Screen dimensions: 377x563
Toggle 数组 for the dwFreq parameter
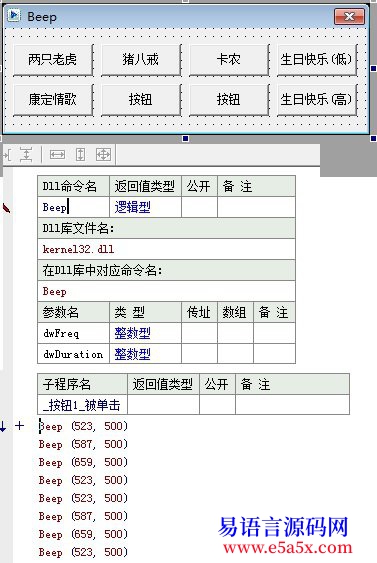235,333
